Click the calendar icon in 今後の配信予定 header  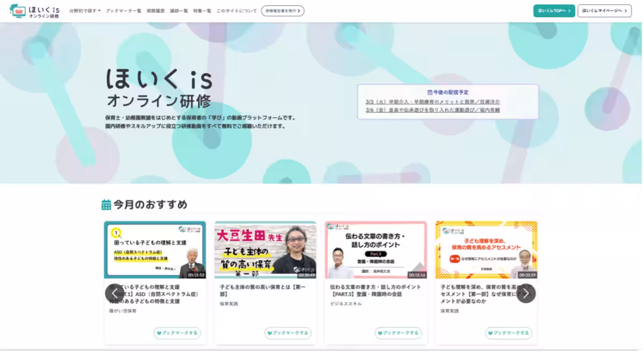pyautogui.click(x=429, y=92)
